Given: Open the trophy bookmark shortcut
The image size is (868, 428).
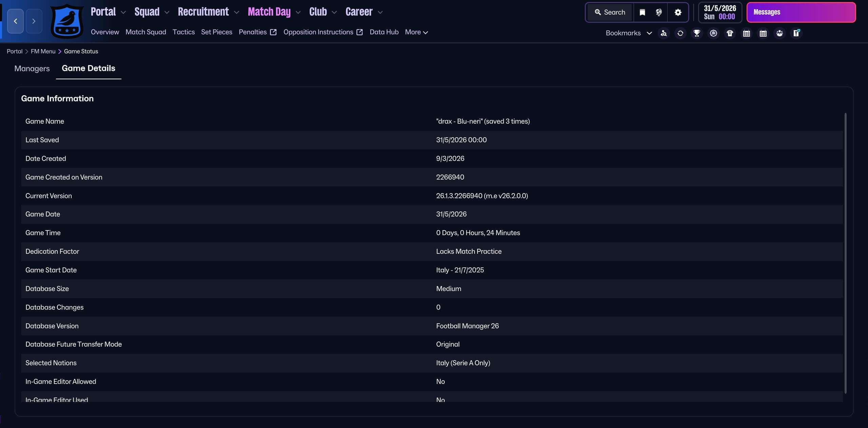Looking at the screenshot, I should (x=697, y=33).
